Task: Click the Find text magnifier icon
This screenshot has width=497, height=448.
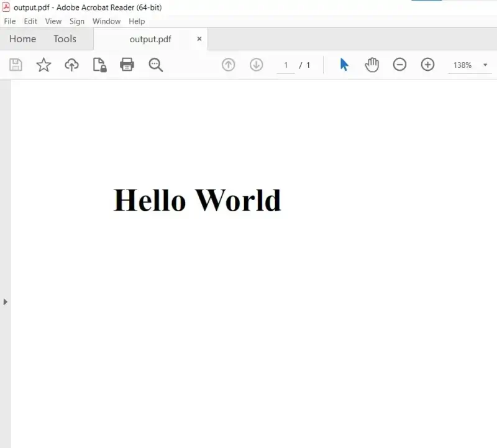Action: [156, 65]
